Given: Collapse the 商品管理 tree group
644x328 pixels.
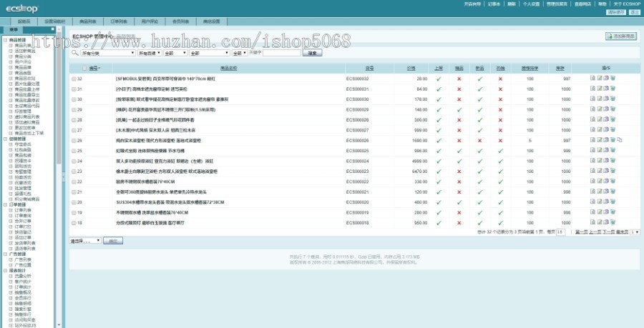Looking at the screenshot, I should point(5,40).
